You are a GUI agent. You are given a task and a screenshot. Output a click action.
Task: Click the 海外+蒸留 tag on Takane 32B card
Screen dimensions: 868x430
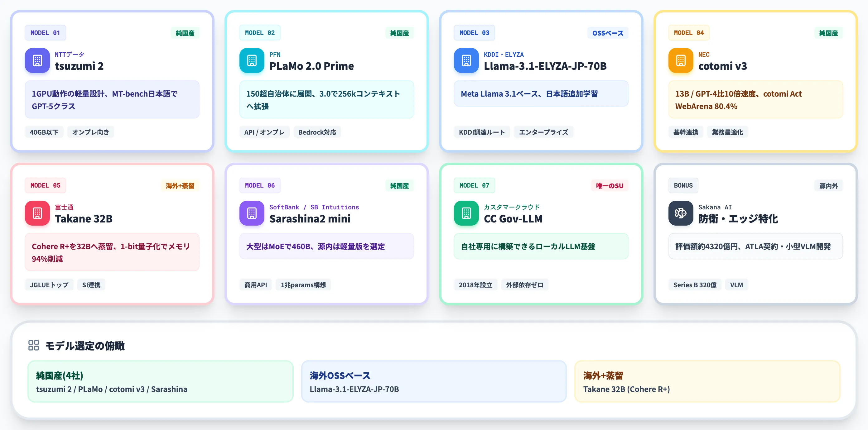coord(180,185)
